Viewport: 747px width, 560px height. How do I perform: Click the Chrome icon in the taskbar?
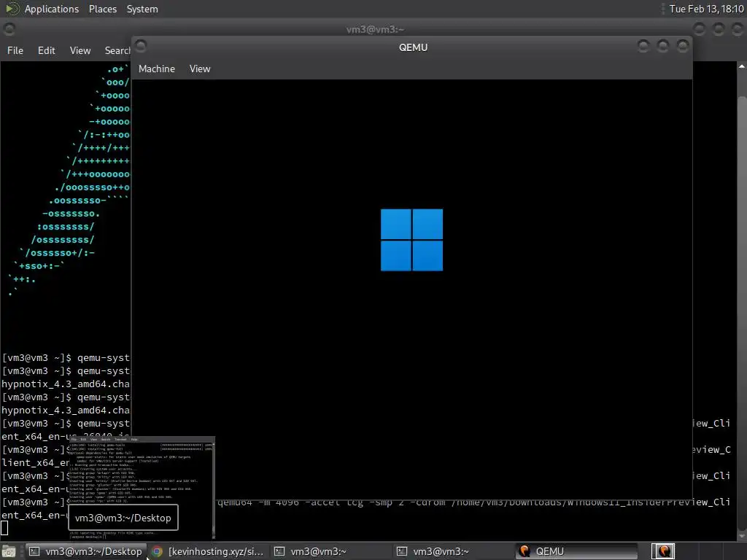(157, 551)
